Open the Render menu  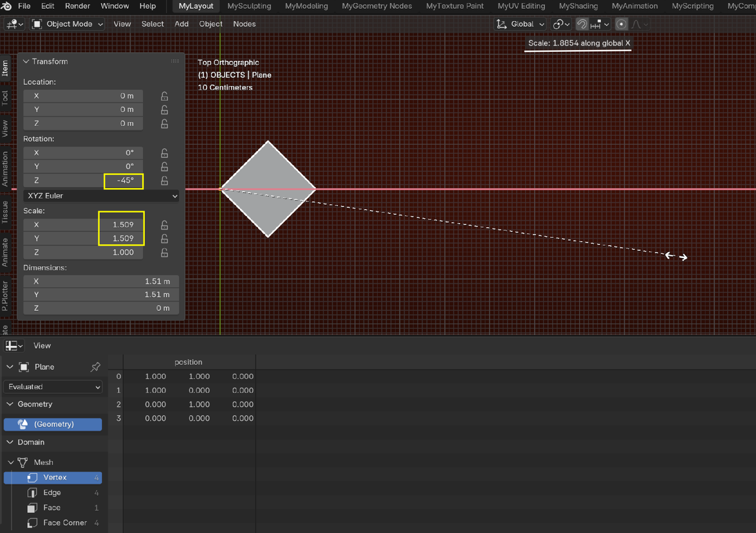point(77,6)
